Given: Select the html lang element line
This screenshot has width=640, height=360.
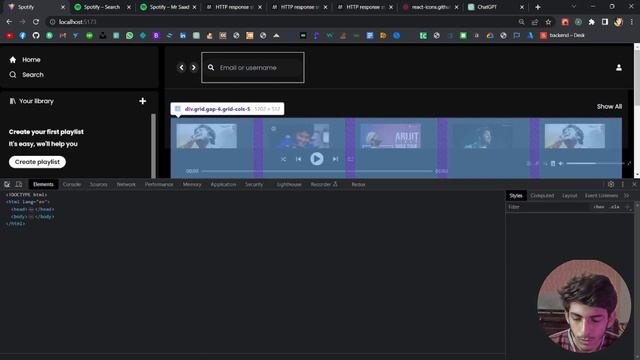Looking at the screenshot, I should pyautogui.click(x=28, y=202).
